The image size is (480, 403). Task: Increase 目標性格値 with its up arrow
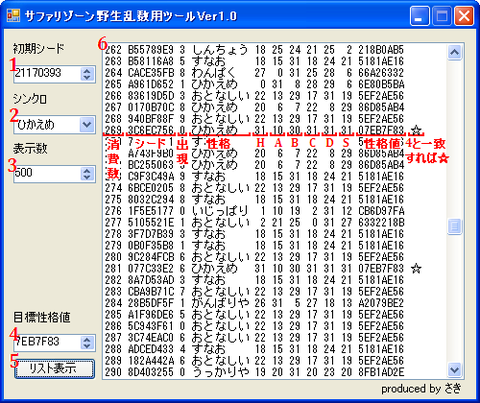87,339
